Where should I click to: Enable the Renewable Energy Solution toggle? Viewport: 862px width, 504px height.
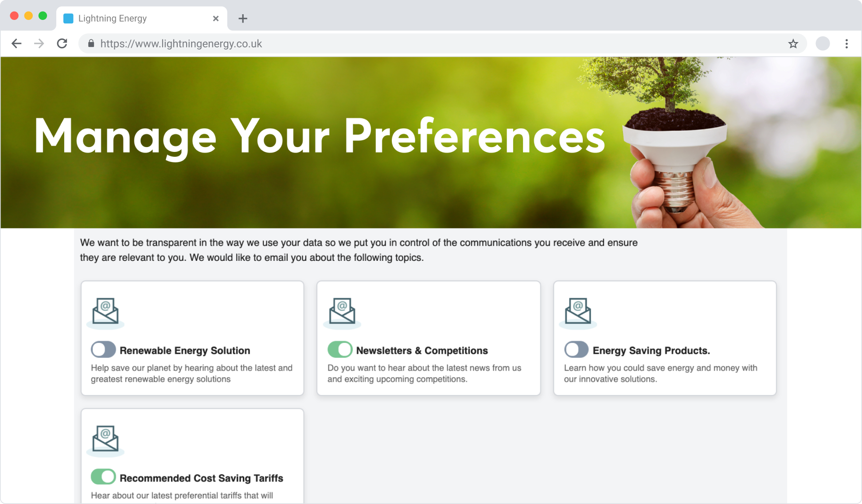[103, 349]
